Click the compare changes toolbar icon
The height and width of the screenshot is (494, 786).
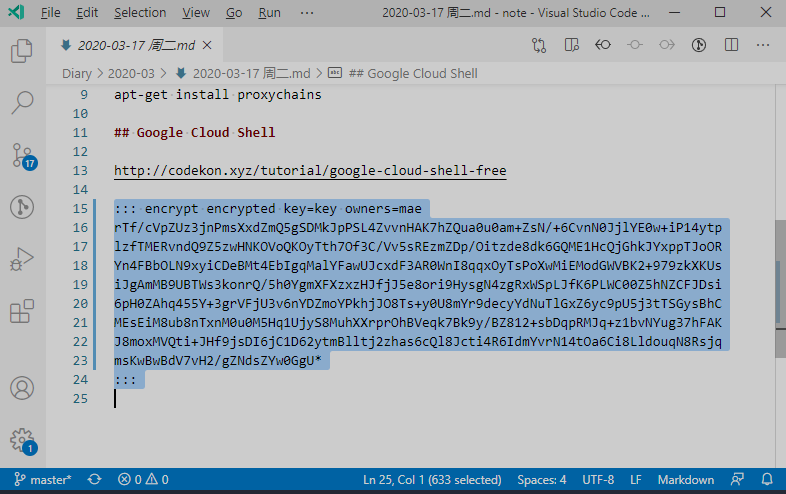(x=539, y=46)
